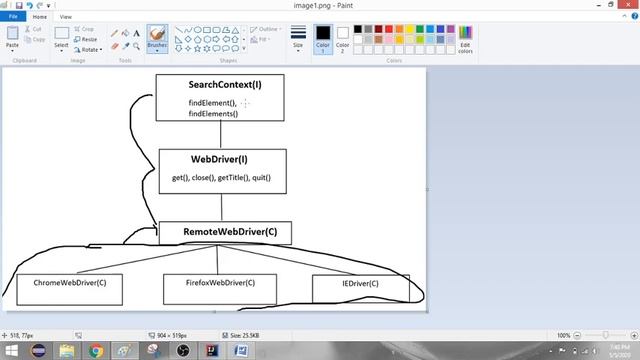640x360 pixels.
Task: Switch to the Home tab
Action: point(40,17)
